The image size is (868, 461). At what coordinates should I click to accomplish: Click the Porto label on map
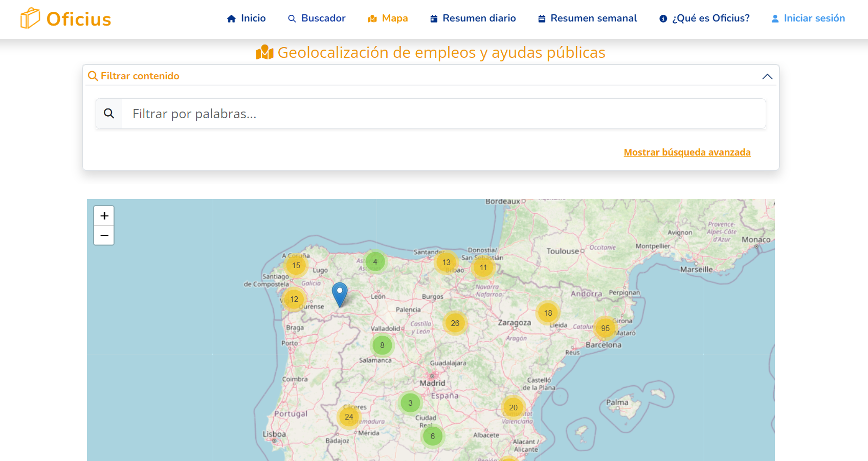[290, 343]
